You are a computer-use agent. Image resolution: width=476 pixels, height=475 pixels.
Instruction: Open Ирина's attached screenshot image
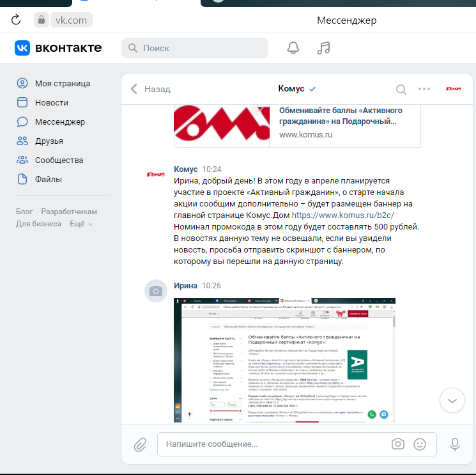(x=284, y=360)
